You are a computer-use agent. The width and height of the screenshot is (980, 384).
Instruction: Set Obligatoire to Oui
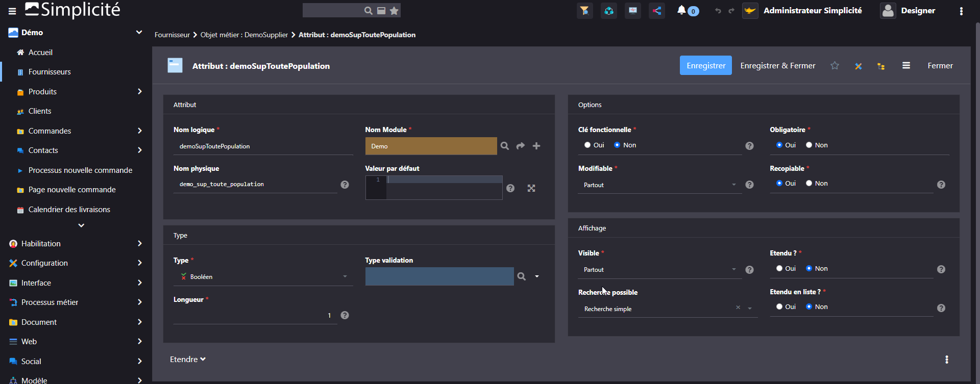tap(779, 145)
